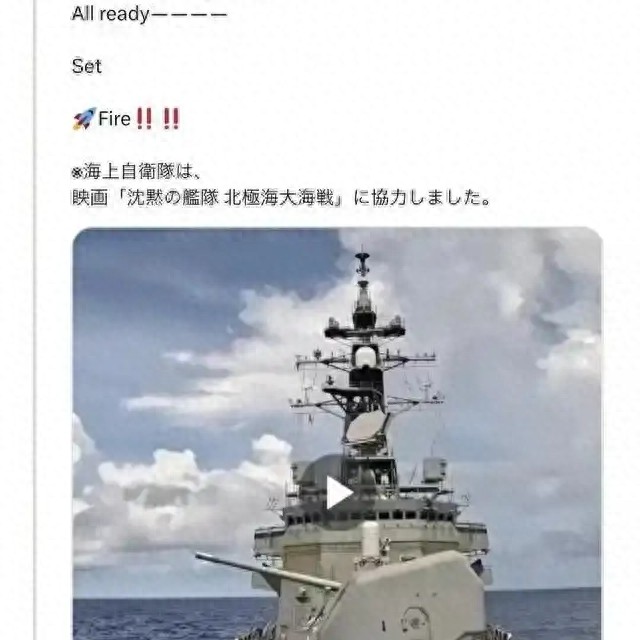Click the 海上自衛隊は text line
This screenshot has width=640, height=640.
point(136,171)
